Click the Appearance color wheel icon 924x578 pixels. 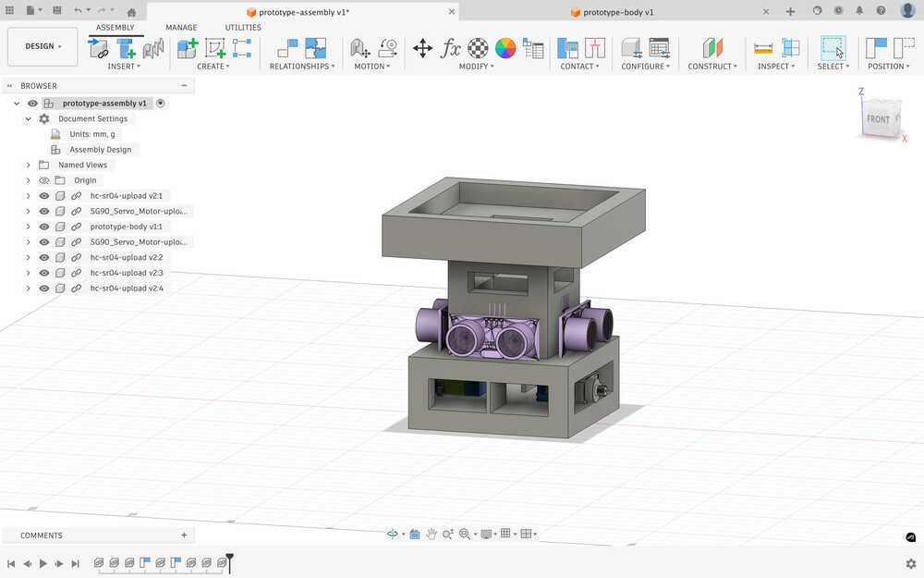coord(505,48)
